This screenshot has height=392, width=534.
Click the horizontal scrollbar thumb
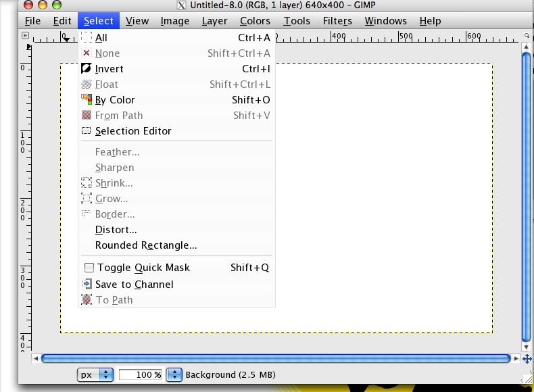[276, 358]
